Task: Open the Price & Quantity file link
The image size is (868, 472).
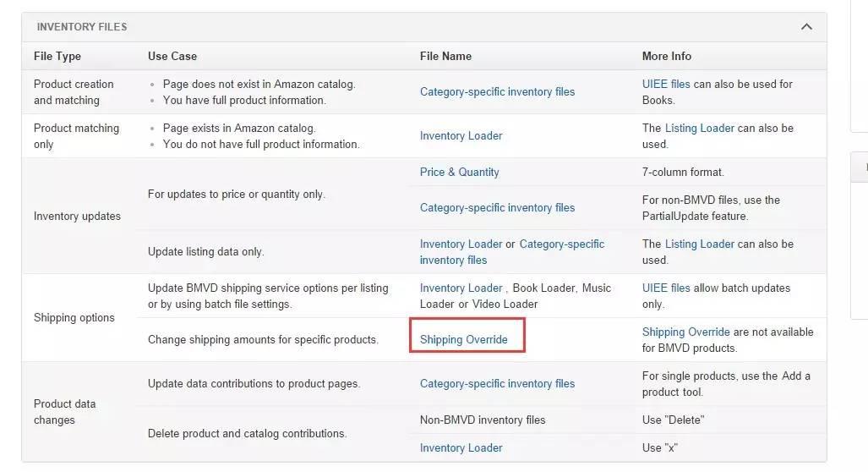Action: click(x=459, y=172)
